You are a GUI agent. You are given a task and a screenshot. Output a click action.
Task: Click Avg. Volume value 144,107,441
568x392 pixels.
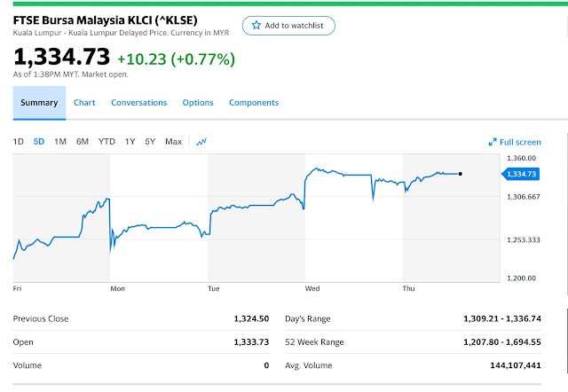(516, 365)
